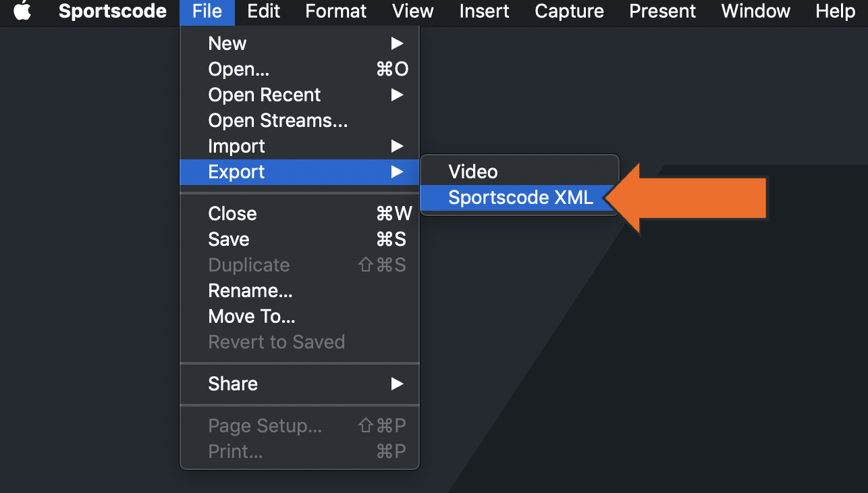The height and width of the screenshot is (493, 868).
Task: Open the Format menu
Action: 335,11
